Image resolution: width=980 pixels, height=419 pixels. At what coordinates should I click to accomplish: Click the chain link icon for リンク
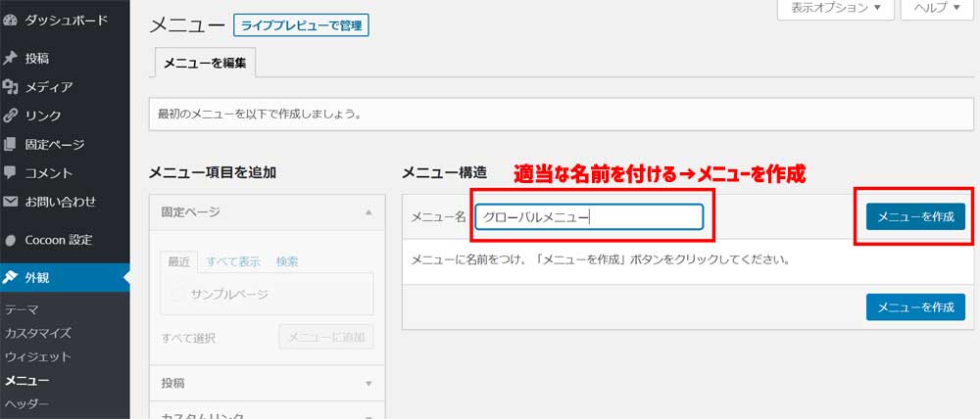point(11,116)
